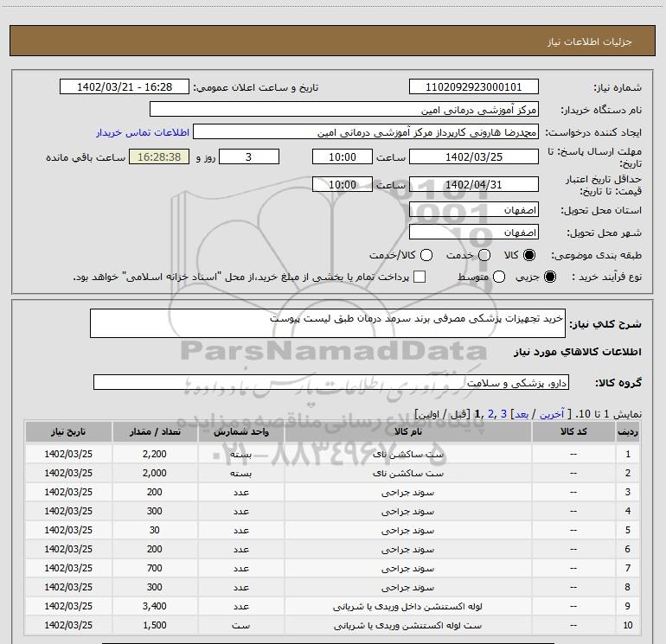Click the response deadline 1402/03/25 field
666x644 pixels.
click(474, 156)
